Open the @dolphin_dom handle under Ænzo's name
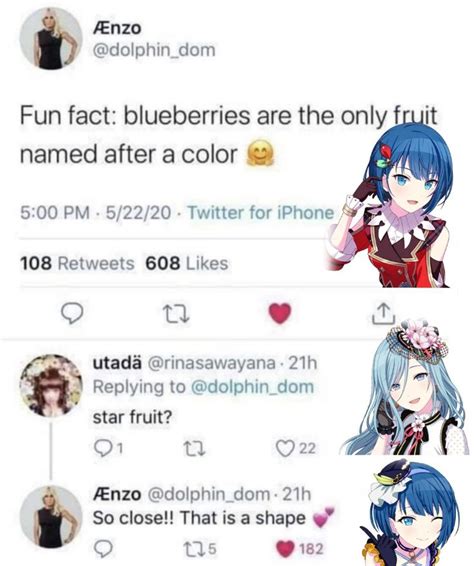This screenshot has width=474, height=566. tap(154, 50)
